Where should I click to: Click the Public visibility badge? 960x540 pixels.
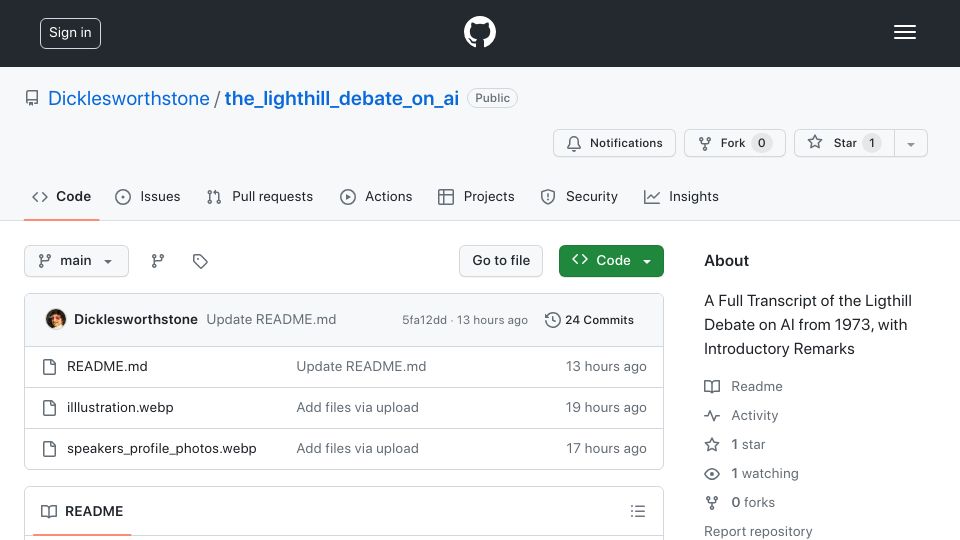coord(492,98)
